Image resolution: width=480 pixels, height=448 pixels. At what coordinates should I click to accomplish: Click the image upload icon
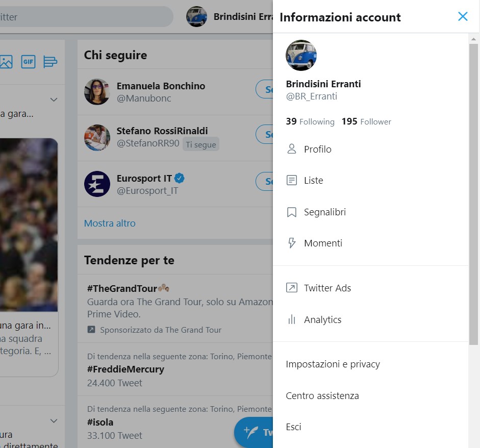[x=6, y=62]
